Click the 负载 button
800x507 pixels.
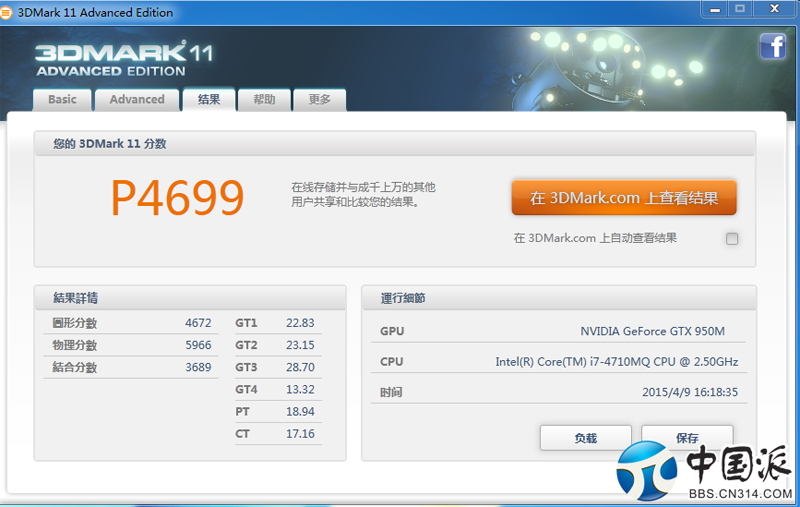click(x=586, y=438)
